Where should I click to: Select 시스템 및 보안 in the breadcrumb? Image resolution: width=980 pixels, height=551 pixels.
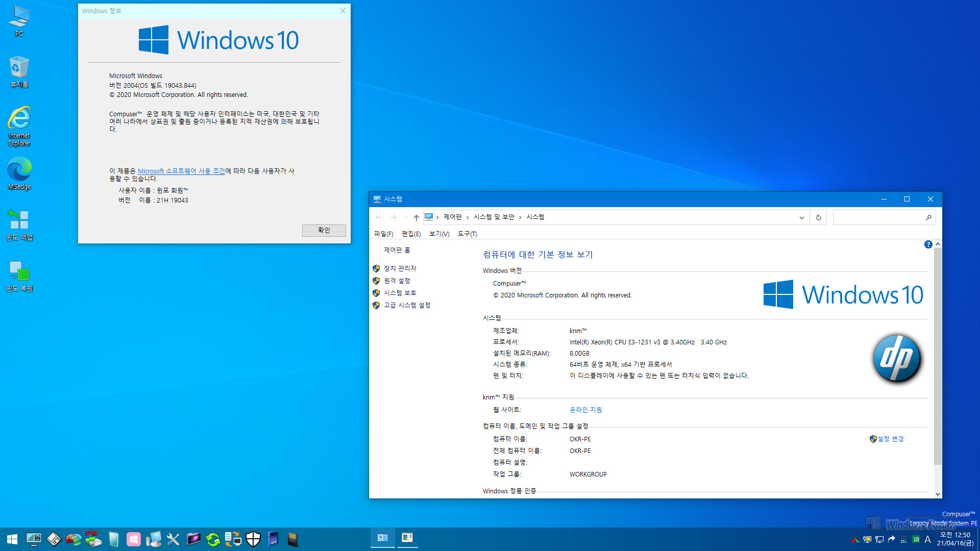click(x=494, y=217)
